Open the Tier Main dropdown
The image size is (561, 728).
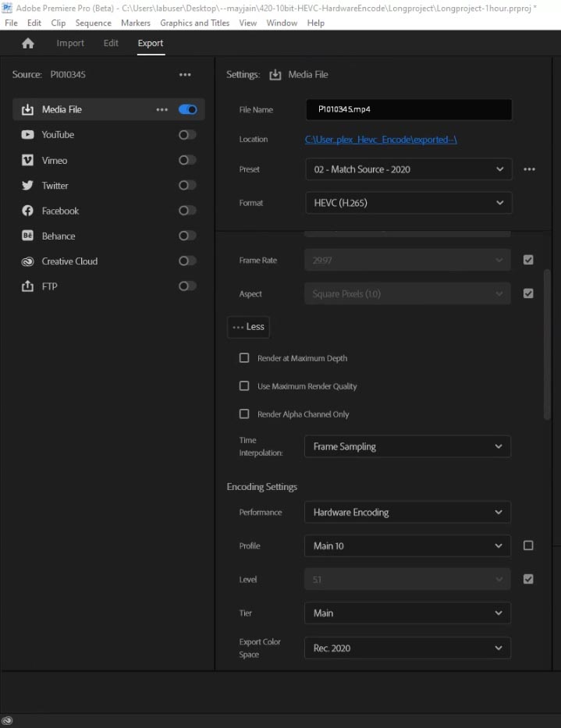pos(407,613)
